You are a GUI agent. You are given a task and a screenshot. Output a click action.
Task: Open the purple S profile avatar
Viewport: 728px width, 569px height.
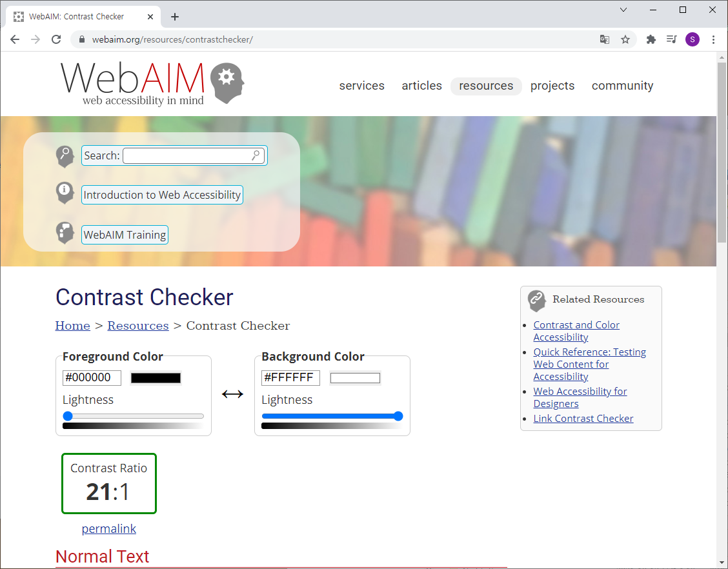(693, 39)
